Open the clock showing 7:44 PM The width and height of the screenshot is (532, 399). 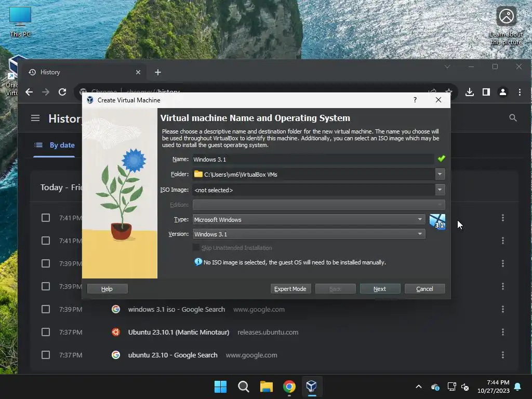pos(494,387)
